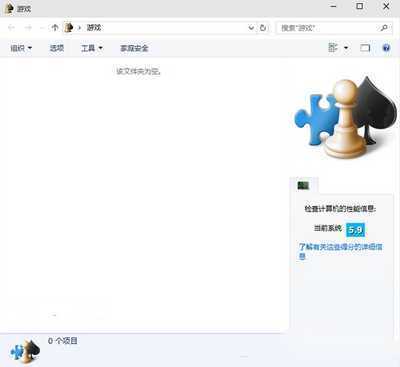Viewport: 400px width, 367px height.
Task: Click the 当前系统 label
Action: pyautogui.click(x=328, y=228)
